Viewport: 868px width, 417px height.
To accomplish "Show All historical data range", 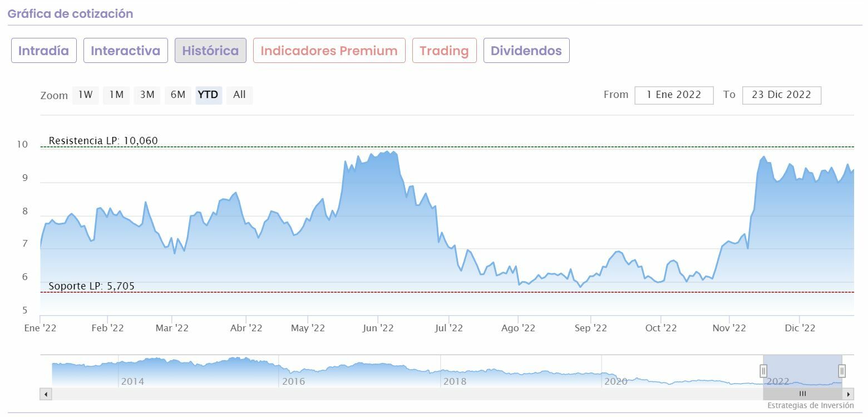I will click(239, 95).
